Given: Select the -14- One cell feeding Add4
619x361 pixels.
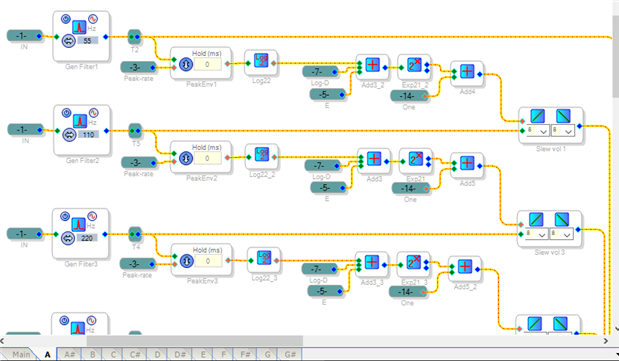Looking at the screenshot, I should (409, 96).
